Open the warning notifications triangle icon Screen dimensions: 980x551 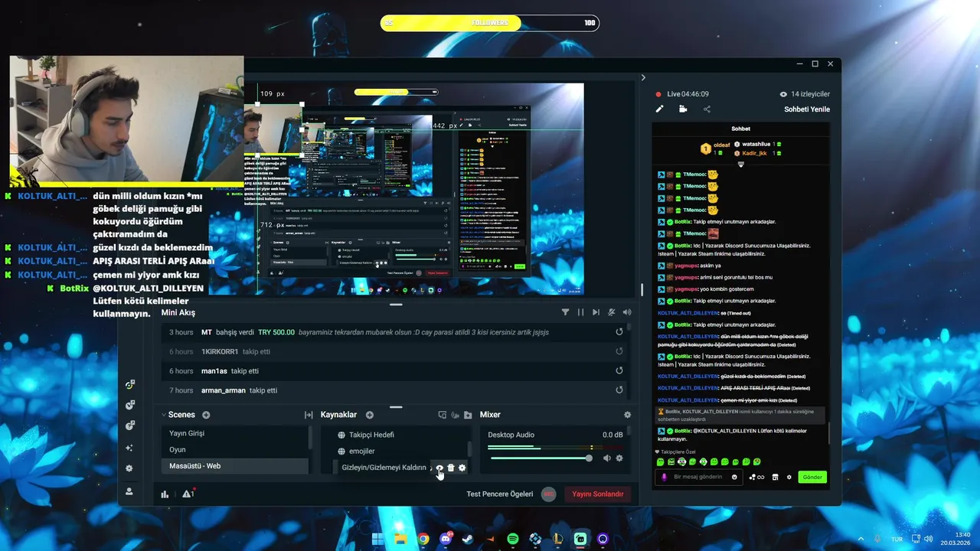point(188,494)
